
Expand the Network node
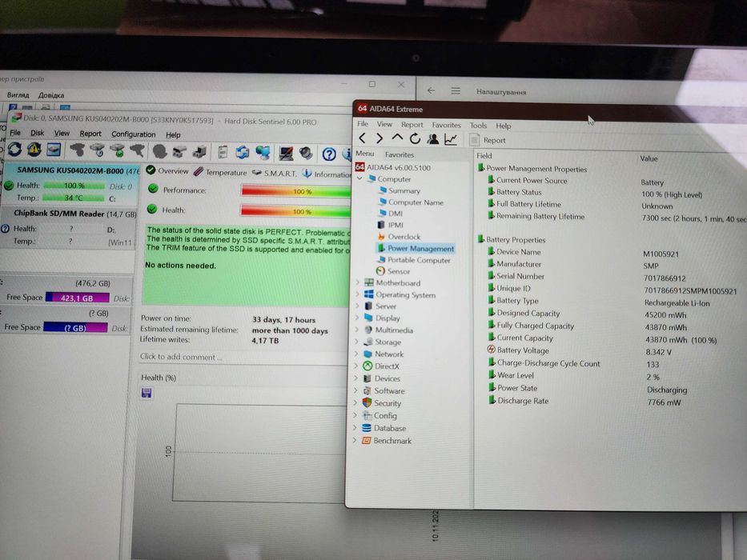(x=355, y=354)
